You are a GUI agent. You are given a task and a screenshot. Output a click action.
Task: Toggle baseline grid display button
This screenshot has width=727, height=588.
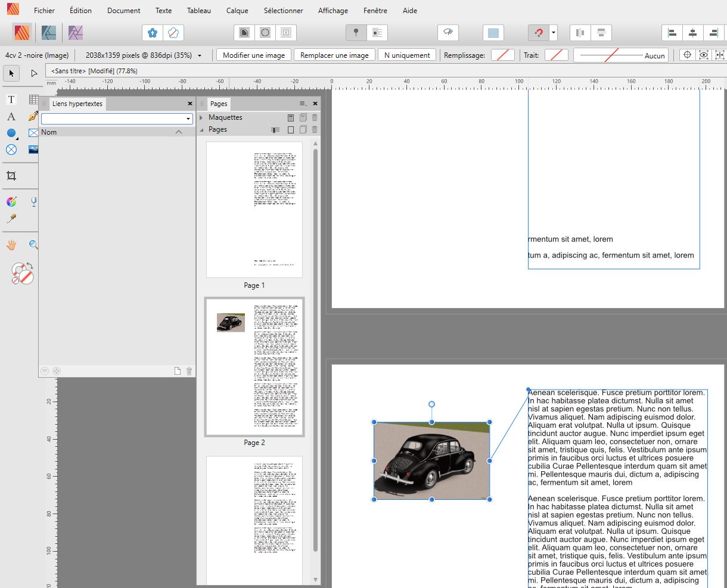tap(493, 33)
